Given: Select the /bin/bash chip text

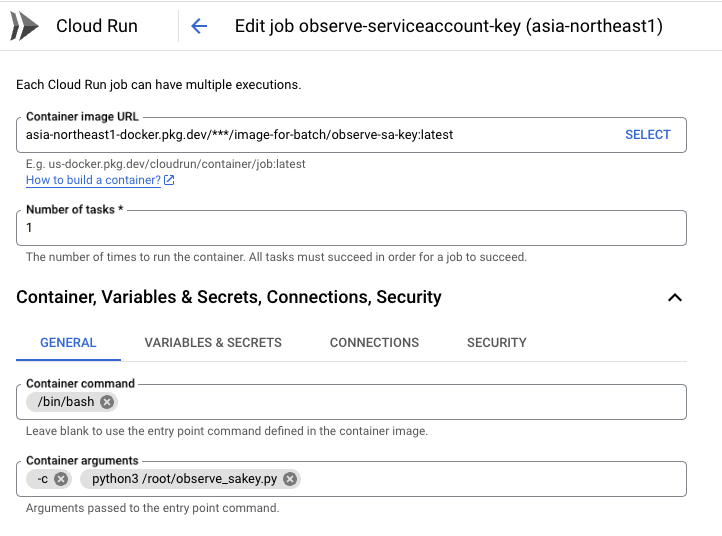Looking at the screenshot, I should pyautogui.click(x=66, y=402).
